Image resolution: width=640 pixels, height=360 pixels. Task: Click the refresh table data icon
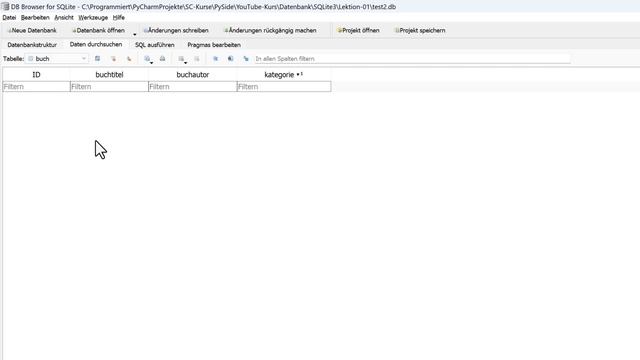pyautogui.click(x=97, y=59)
